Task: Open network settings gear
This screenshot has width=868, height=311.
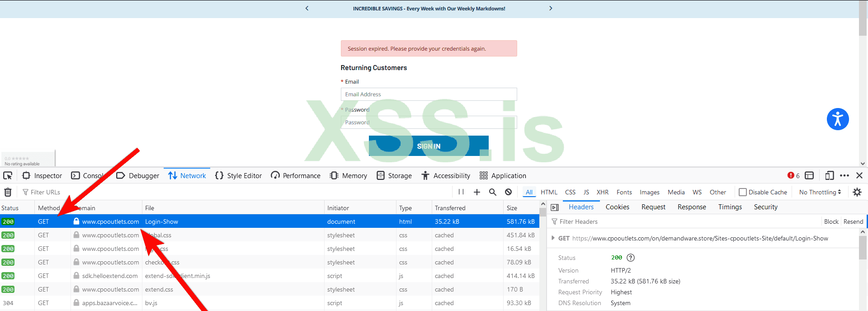Action: click(x=857, y=192)
